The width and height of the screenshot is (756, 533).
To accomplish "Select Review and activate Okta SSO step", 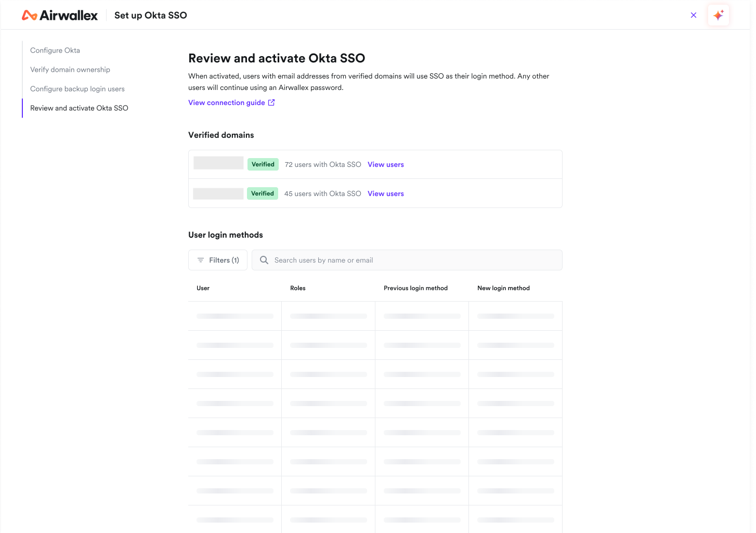I will pos(79,108).
